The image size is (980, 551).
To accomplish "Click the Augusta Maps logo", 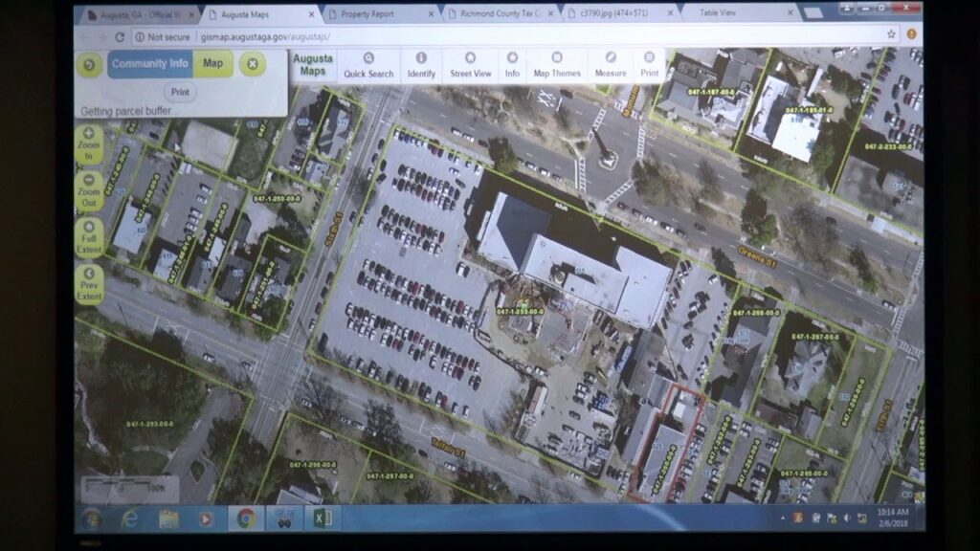I will point(313,64).
